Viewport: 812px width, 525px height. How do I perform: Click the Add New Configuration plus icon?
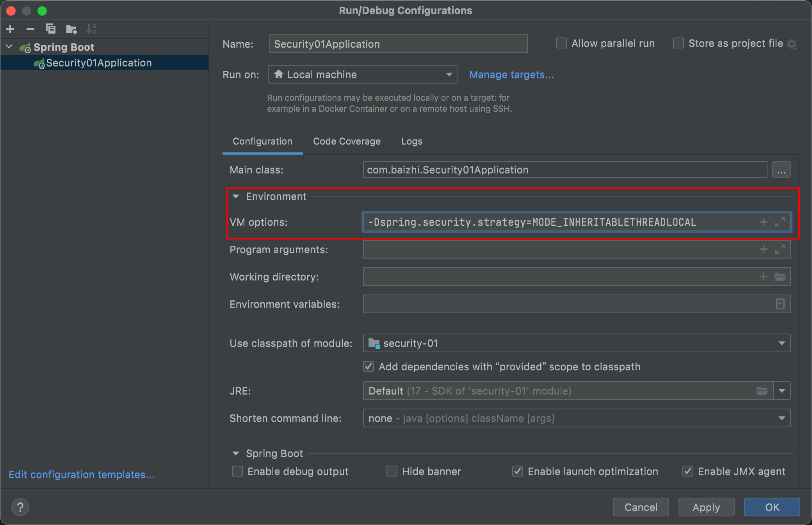11,29
